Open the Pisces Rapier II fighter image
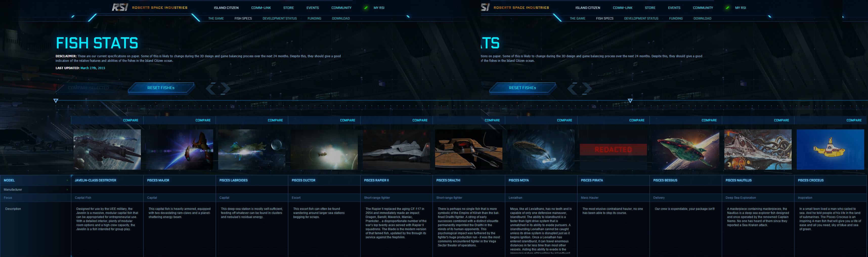The width and height of the screenshot is (868, 257). click(x=397, y=149)
